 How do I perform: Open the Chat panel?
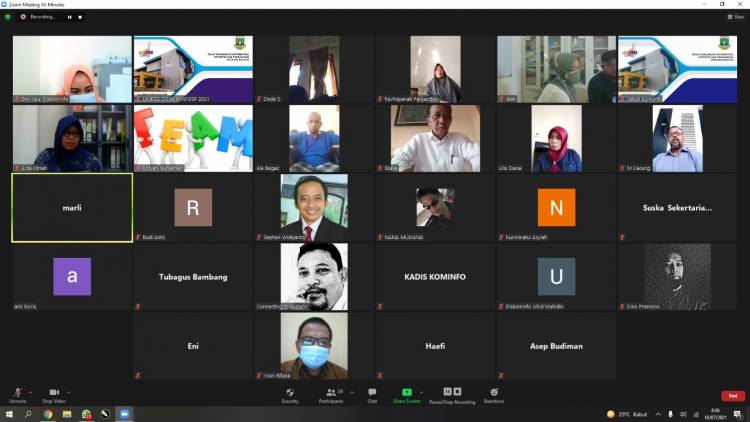[x=372, y=395]
